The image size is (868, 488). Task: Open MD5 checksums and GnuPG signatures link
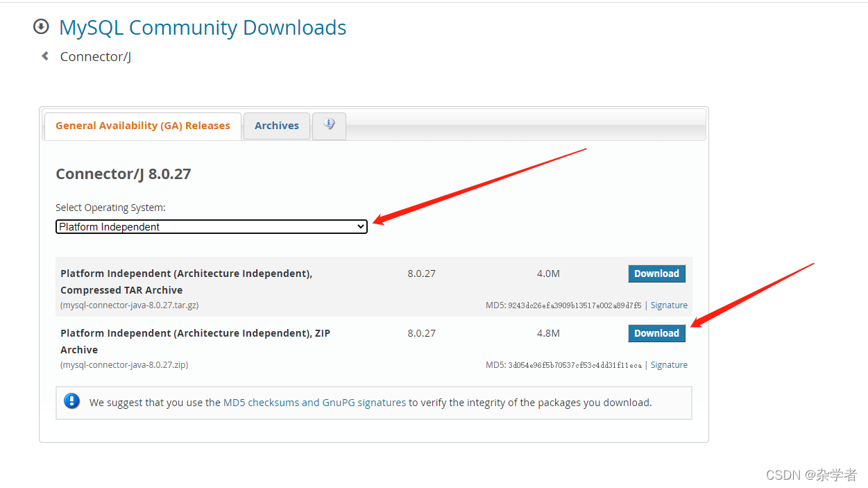314,403
